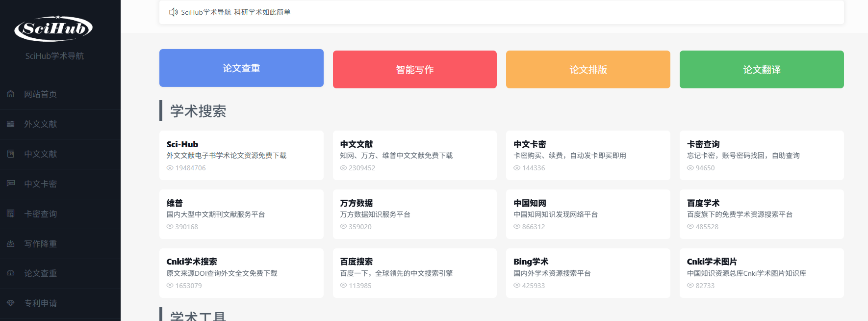The width and height of the screenshot is (868, 321).
Task: Click the home icon beside 网站首页
Action: click(x=11, y=94)
